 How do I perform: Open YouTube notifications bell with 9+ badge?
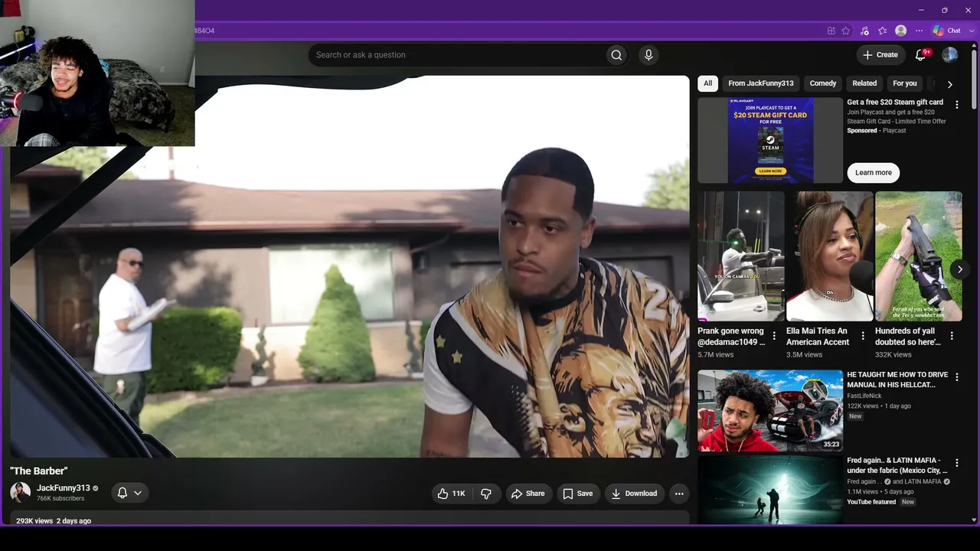921,55
